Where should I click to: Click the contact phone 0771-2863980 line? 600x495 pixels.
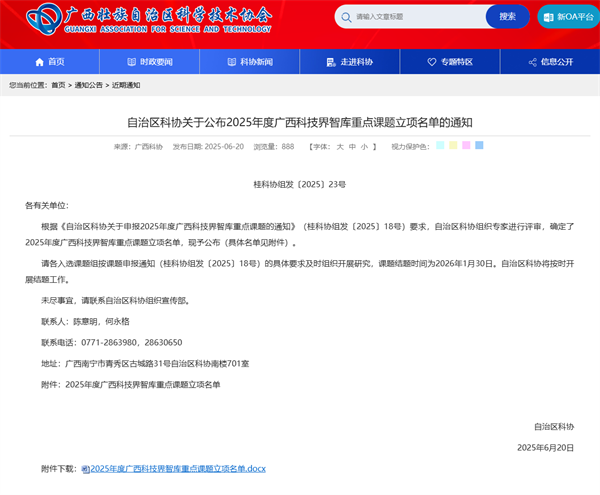click(112, 342)
